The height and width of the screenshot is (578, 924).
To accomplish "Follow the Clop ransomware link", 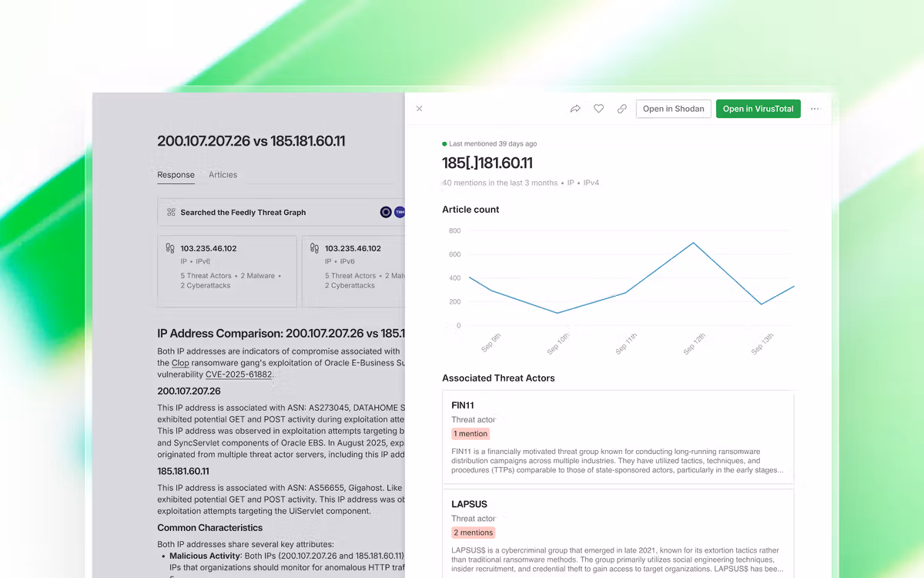I will point(180,362).
